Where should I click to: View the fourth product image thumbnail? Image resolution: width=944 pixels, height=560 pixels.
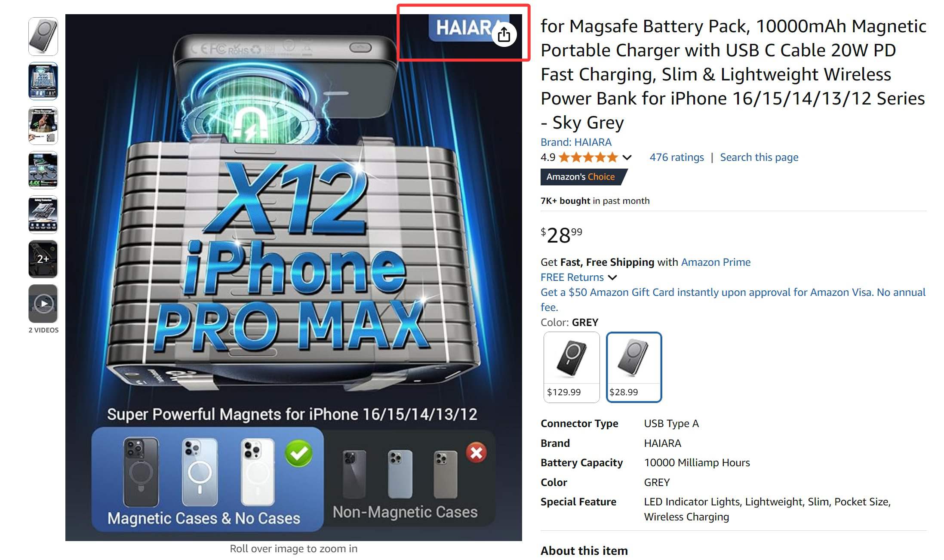tap(43, 170)
